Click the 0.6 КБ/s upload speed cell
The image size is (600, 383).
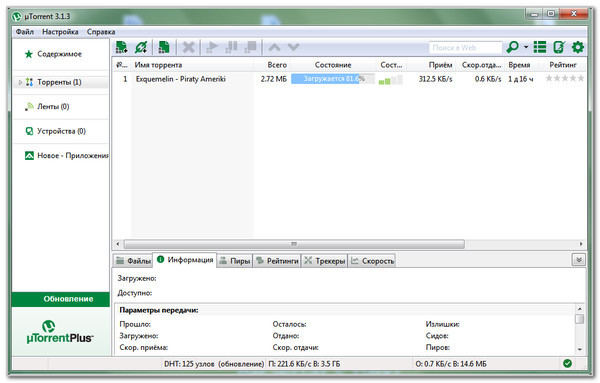click(x=488, y=79)
